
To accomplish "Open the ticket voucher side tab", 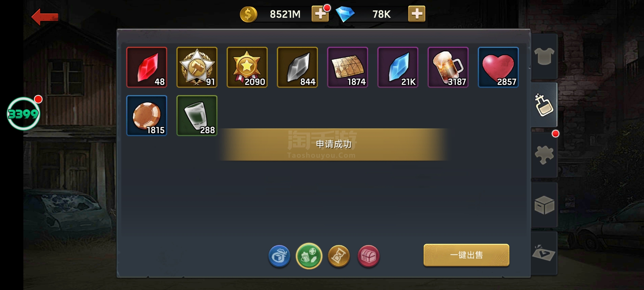I will click(x=544, y=253).
